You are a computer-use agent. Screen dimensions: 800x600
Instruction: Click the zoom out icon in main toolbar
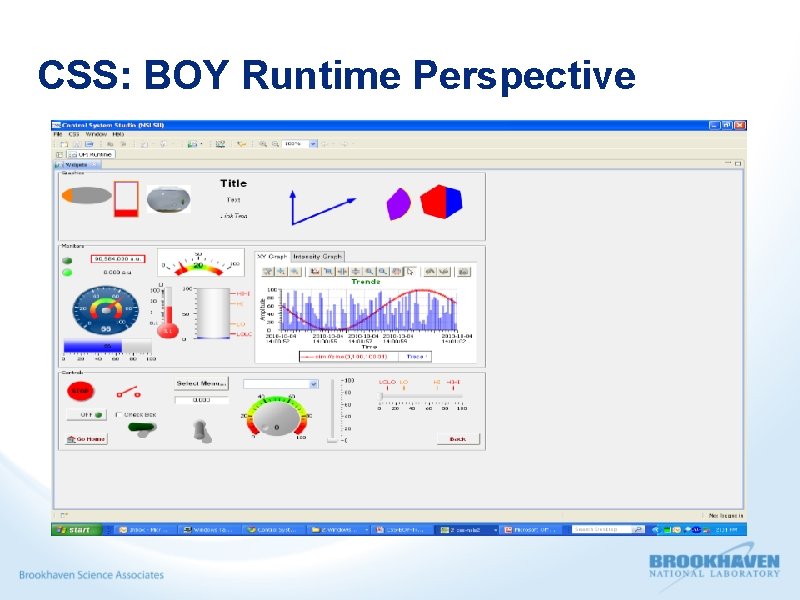[x=275, y=144]
